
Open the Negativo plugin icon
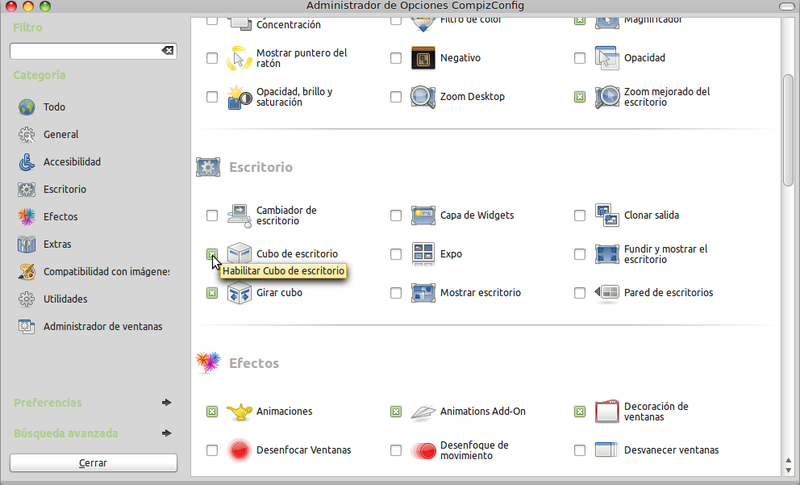click(x=424, y=58)
